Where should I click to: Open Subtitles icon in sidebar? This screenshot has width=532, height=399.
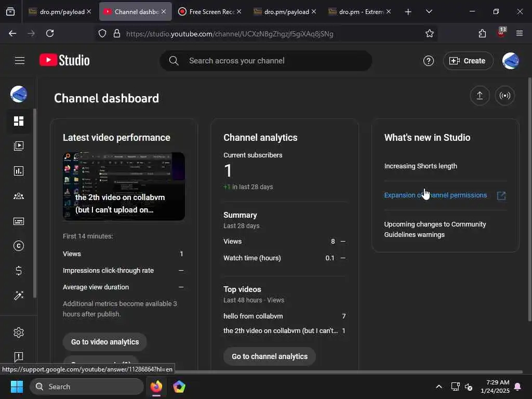point(19,221)
